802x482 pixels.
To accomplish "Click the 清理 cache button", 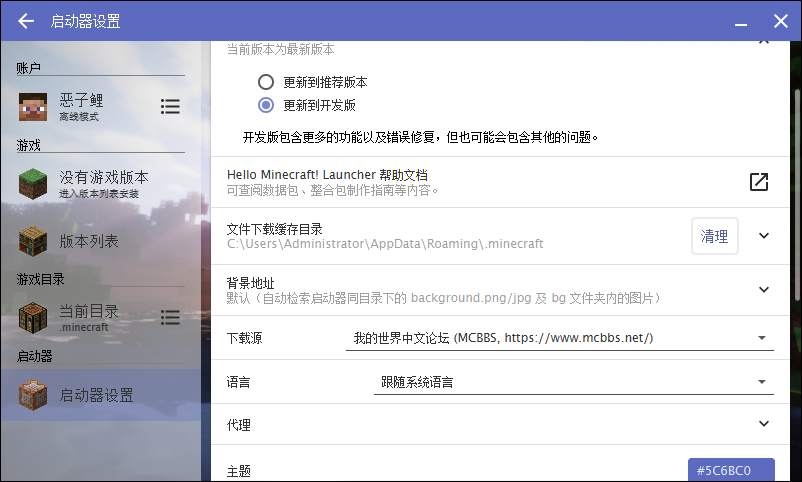I will point(715,236).
